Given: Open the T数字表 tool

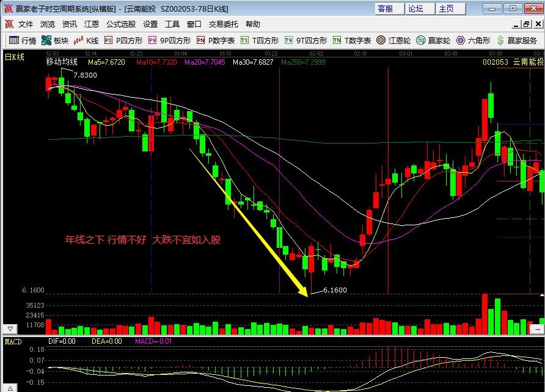Looking at the screenshot, I should [x=352, y=41].
